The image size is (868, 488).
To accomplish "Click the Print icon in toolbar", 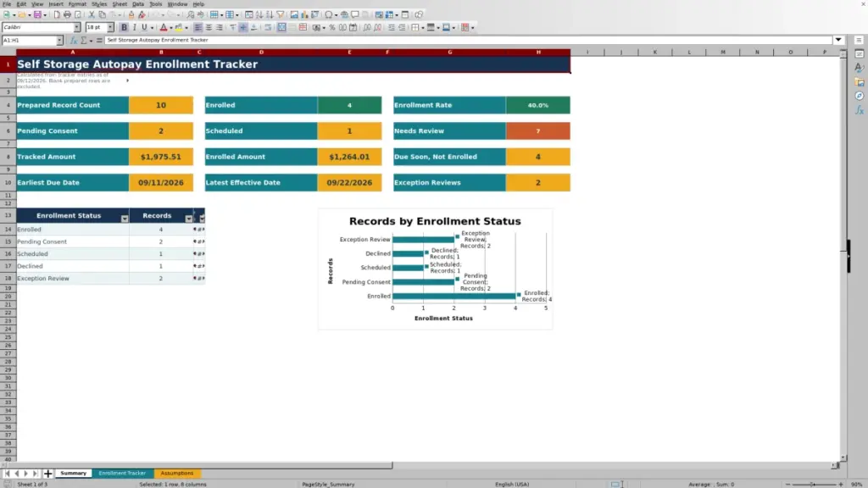I will point(67,14).
